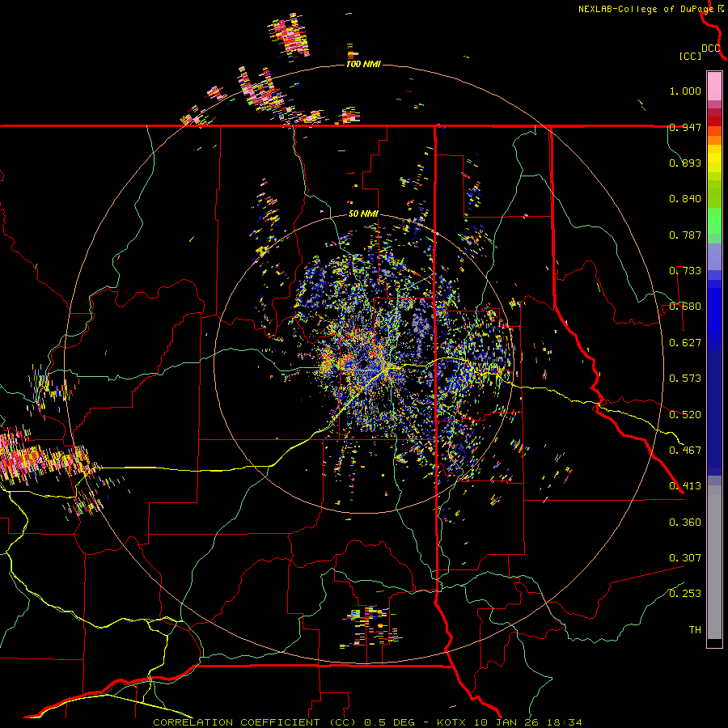This screenshot has width=728, height=728.
Task: Select the 0.627 legend value
Action: tap(685, 343)
